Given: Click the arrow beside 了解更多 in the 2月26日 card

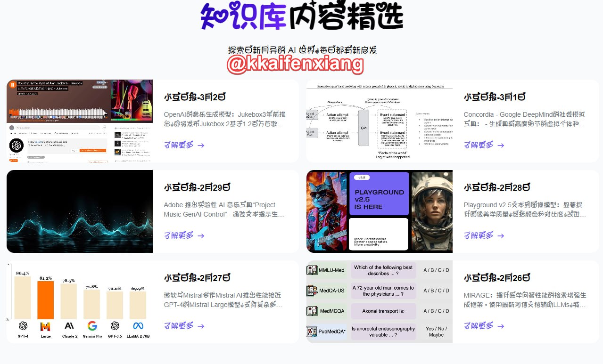Looking at the screenshot, I should click(x=501, y=326).
